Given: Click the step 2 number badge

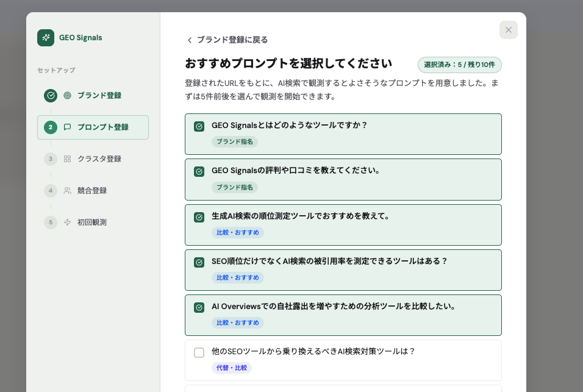Looking at the screenshot, I should click(x=51, y=127).
